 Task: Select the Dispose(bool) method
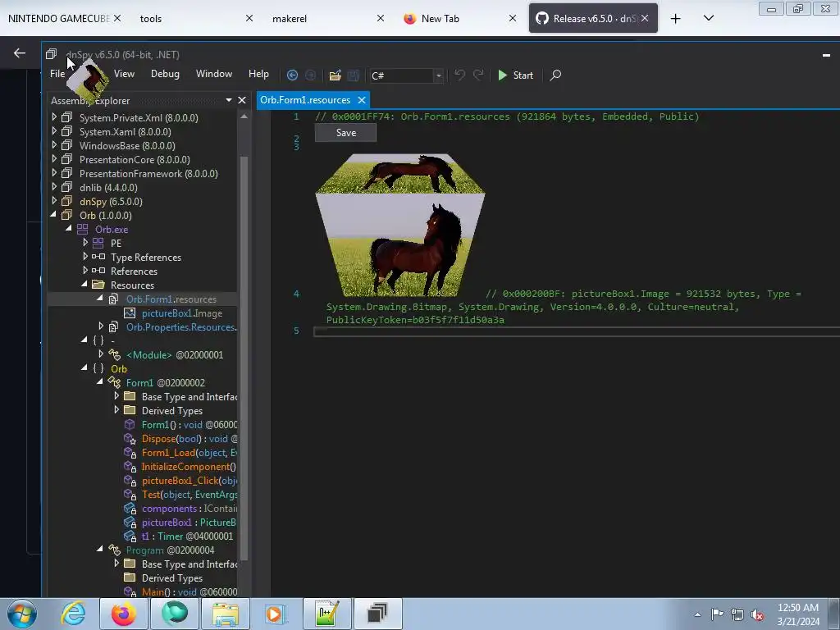point(189,439)
